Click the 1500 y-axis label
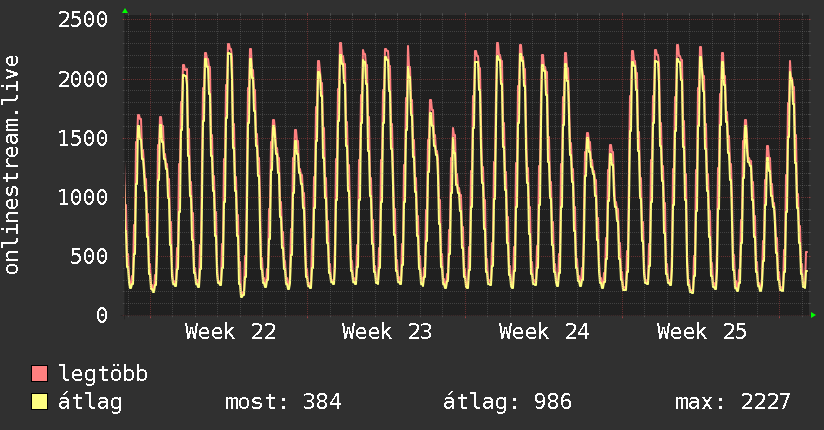Viewport: 824px width, 430px height. pos(83,138)
